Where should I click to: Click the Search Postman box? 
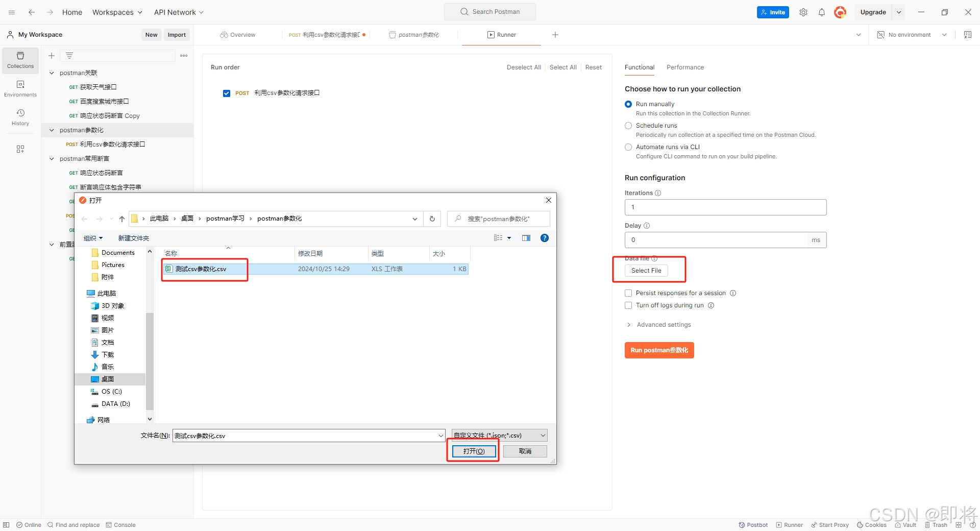point(489,12)
